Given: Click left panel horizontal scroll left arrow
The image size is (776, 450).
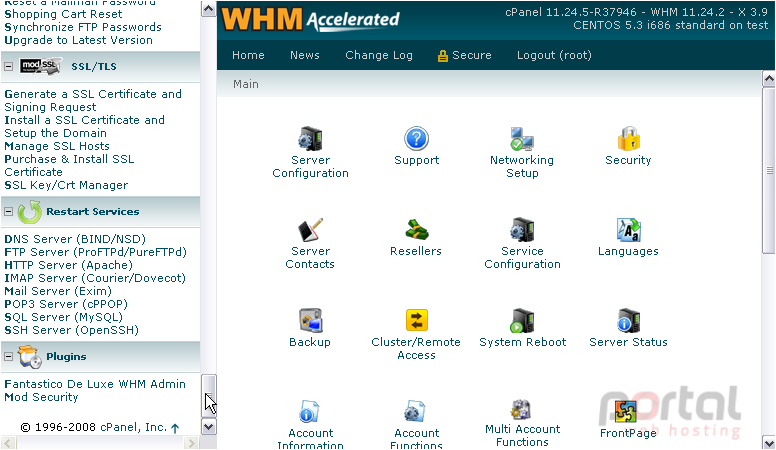Looking at the screenshot, I should tap(9, 443).
